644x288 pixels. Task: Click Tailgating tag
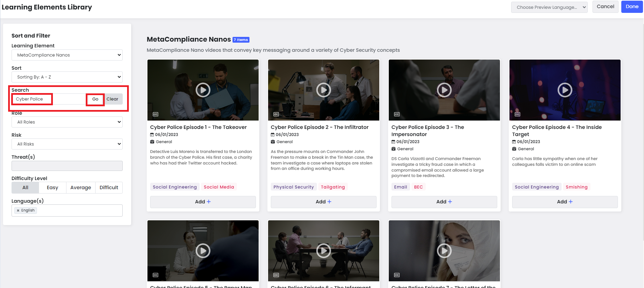point(333,187)
